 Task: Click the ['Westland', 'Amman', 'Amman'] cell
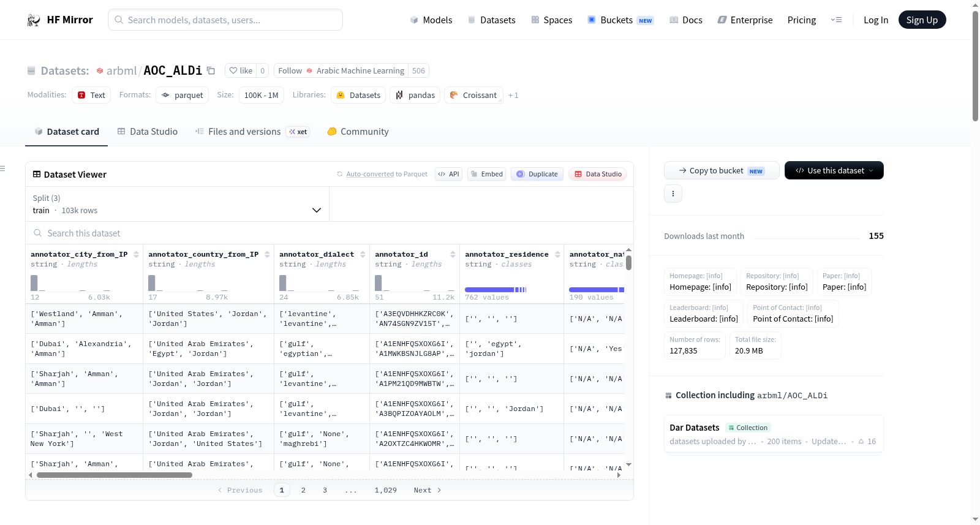coord(84,319)
